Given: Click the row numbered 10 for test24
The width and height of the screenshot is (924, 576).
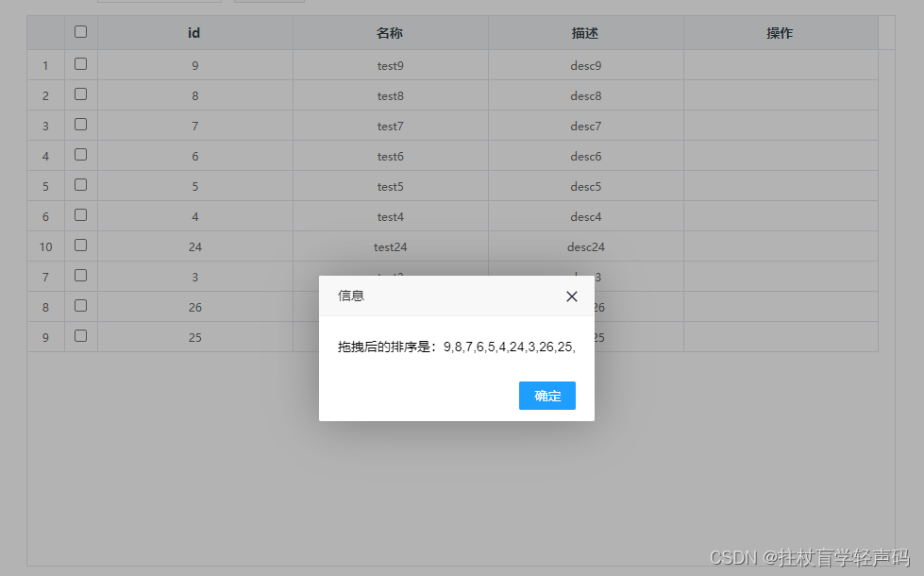Looking at the screenshot, I should tap(44, 246).
